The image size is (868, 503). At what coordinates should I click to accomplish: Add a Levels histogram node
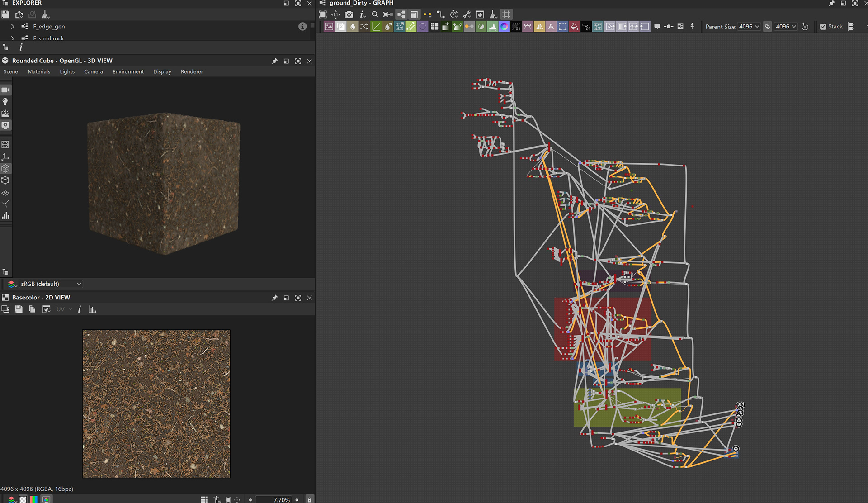click(x=492, y=27)
